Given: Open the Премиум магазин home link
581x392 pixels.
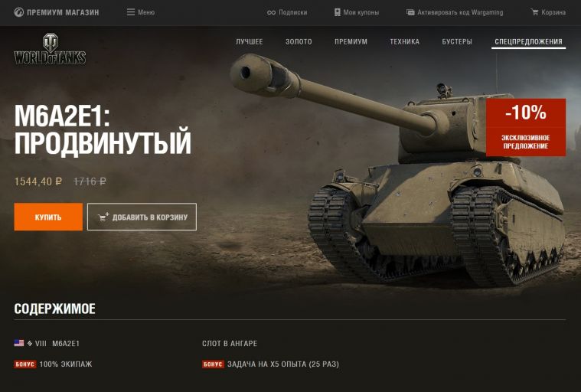Looking at the screenshot, I should click(57, 12).
